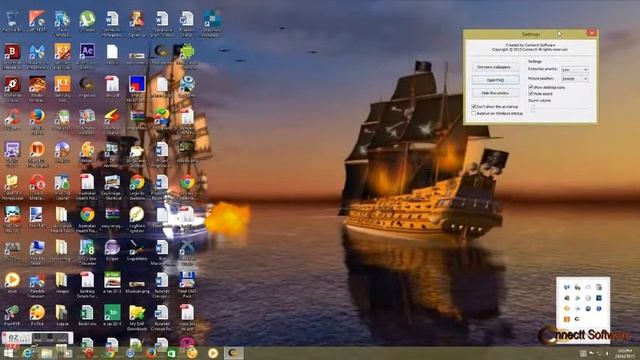Click the orange play icon on taskbar
The width and height of the screenshot is (640, 360).
[x=213, y=353]
